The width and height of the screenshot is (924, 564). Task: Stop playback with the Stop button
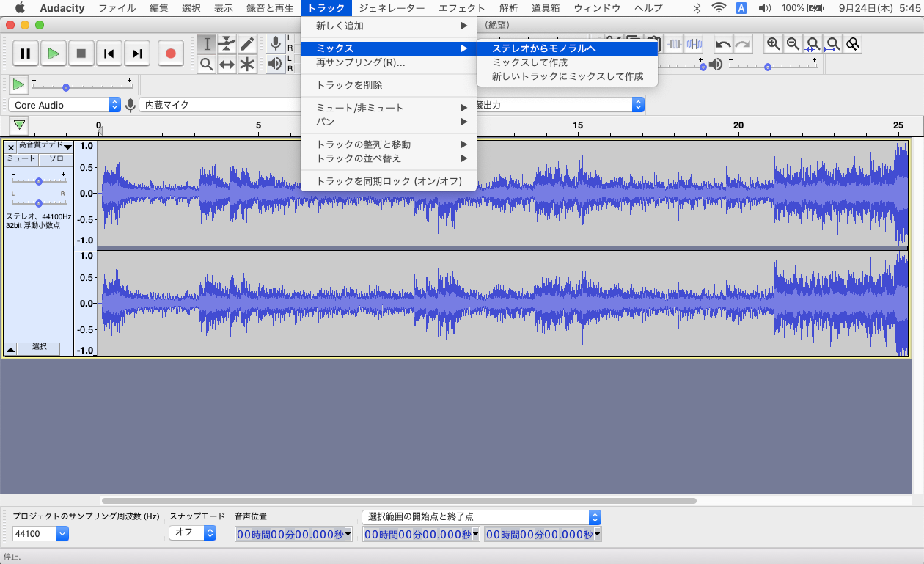pyautogui.click(x=81, y=53)
